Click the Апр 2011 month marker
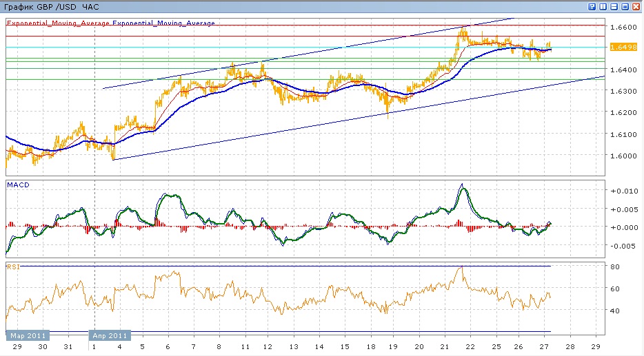Viewport: 644px width, 356px height. [110, 335]
